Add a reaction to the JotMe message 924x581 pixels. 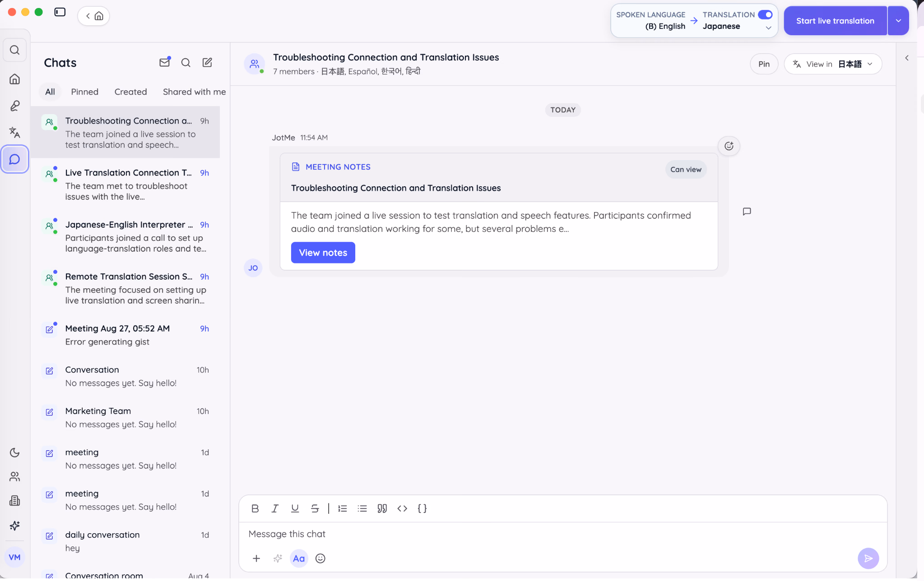point(729,146)
